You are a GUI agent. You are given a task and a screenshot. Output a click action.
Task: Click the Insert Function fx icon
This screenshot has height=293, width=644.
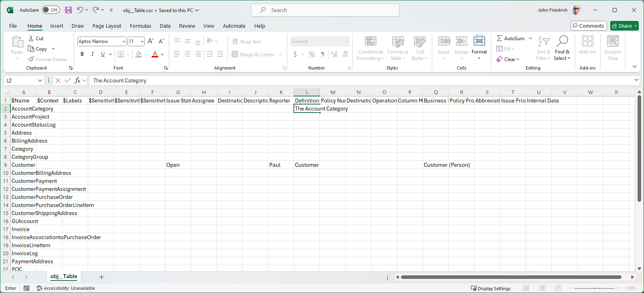point(78,80)
